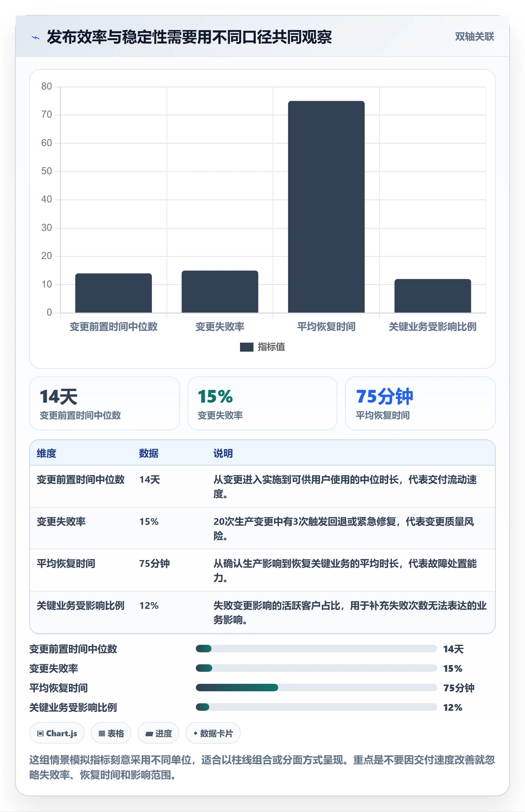
Task: Click the 变更失败率 bar in the chart
Action: pyautogui.click(x=220, y=291)
